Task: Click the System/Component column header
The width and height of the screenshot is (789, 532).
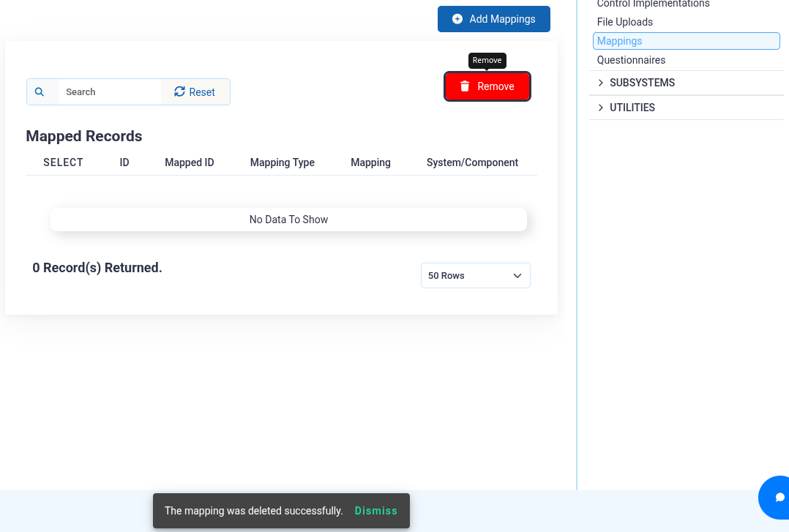Action: [x=472, y=162]
